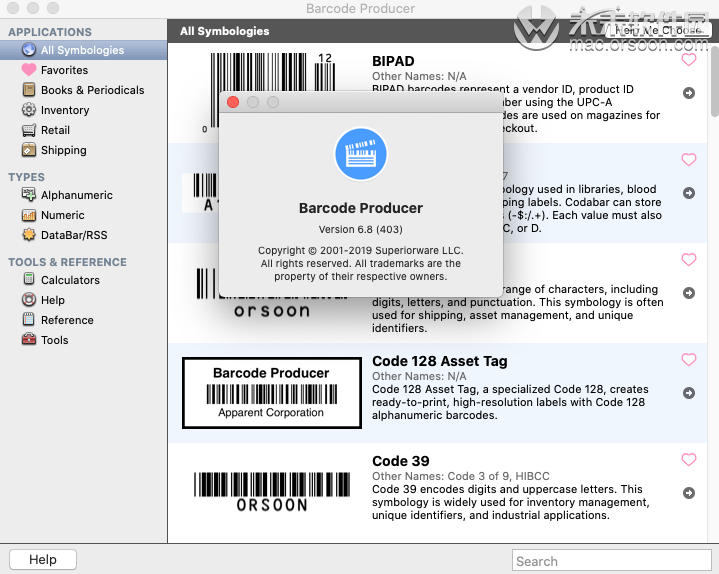Open BIPAD details with its arrow icon
The height and width of the screenshot is (574, 719).
coord(689,93)
